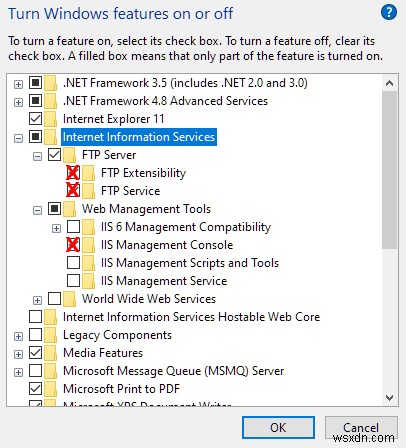
Task: Collapse the Internet Information Services node
Action: click(x=18, y=138)
